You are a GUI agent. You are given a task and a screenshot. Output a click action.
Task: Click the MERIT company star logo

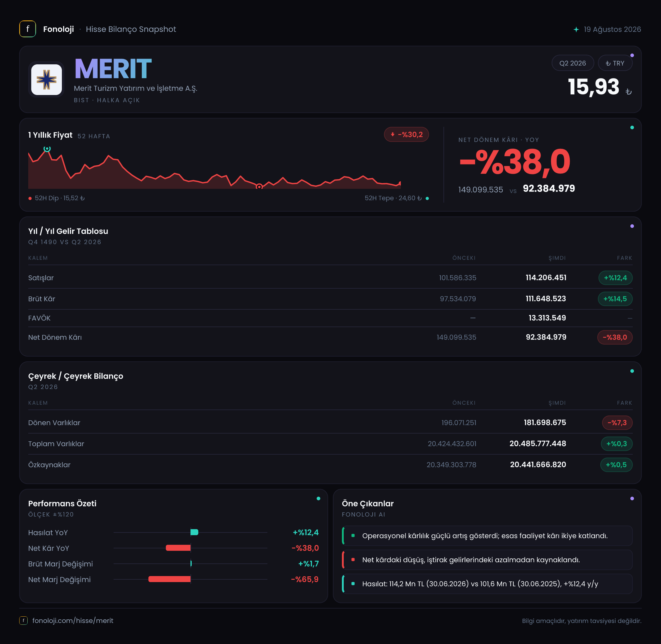point(47,79)
